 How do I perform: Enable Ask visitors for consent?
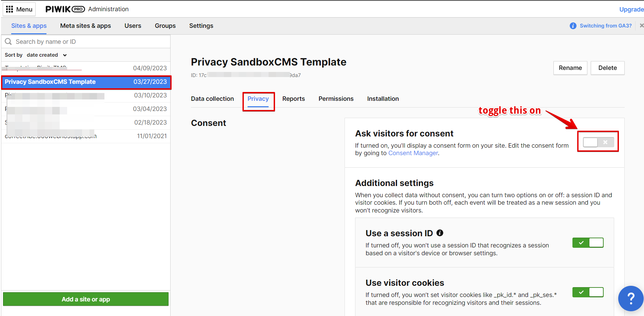tap(598, 142)
